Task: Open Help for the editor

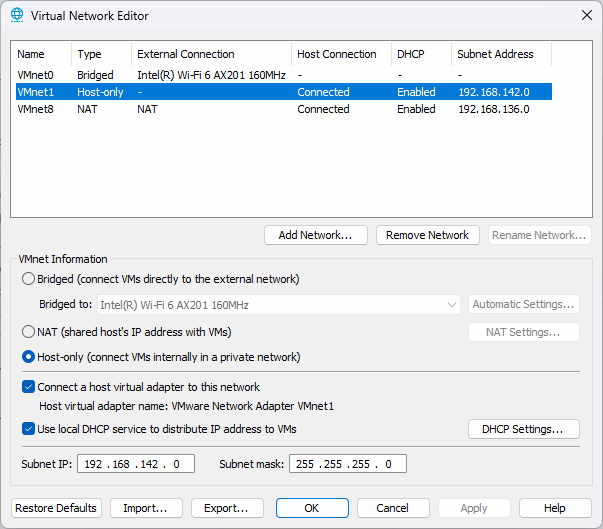Action: (555, 508)
